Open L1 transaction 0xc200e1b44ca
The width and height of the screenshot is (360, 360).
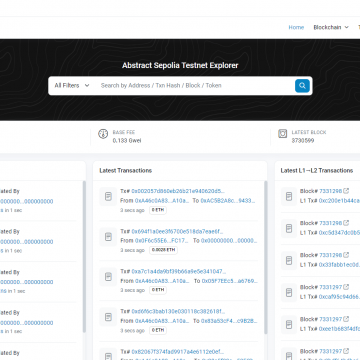pyautogui.click(x=339, y=201)
